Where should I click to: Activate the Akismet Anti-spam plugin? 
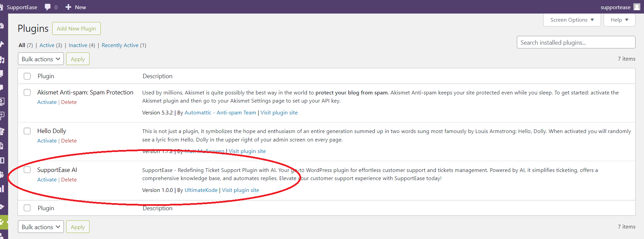tap(47, 102)
